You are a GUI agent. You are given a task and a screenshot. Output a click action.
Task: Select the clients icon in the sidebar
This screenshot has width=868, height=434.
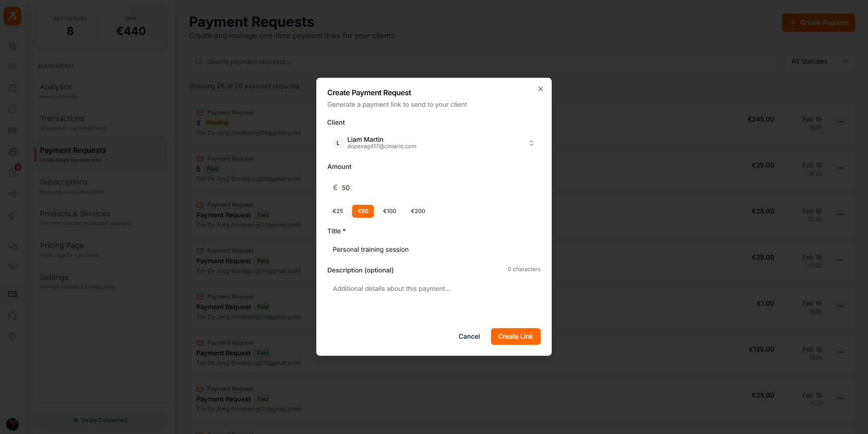click(12, 66)
